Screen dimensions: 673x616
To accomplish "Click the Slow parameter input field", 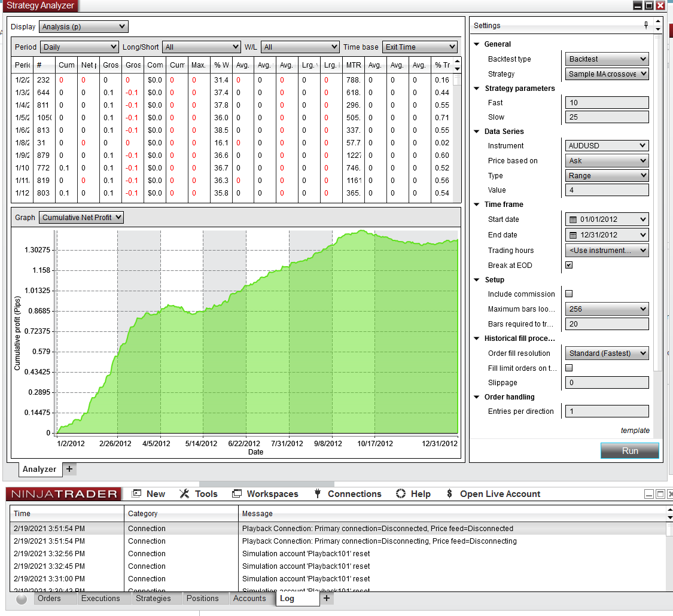I will [607, 117].
